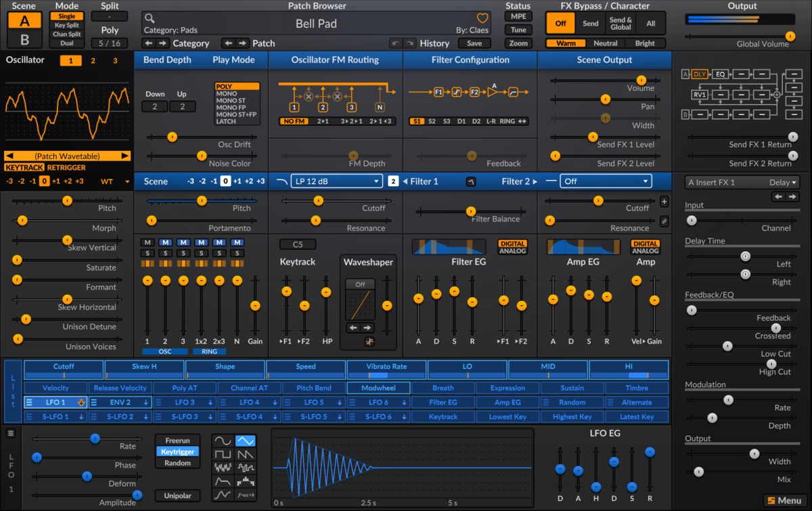This screenshot has width=812, height=511.
Task: Click the C5 keytrack root note field
Action: point(297,244)
